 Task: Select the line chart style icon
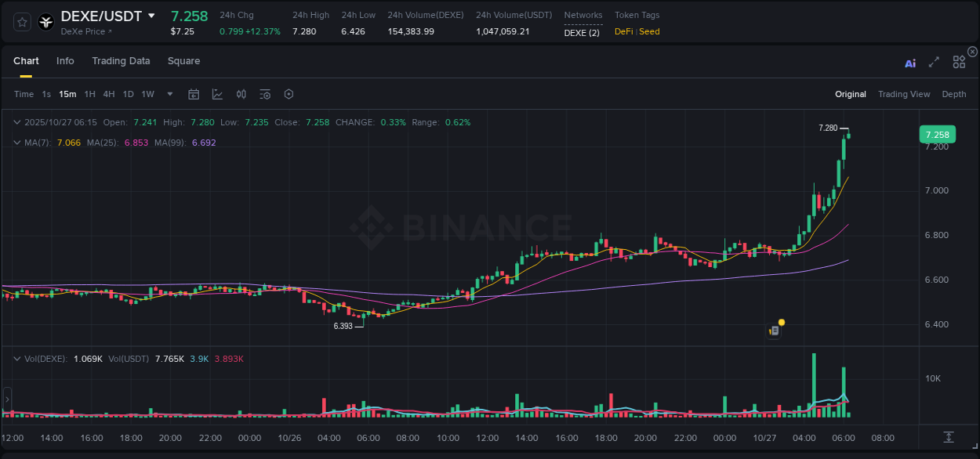[x=216, y=94]
